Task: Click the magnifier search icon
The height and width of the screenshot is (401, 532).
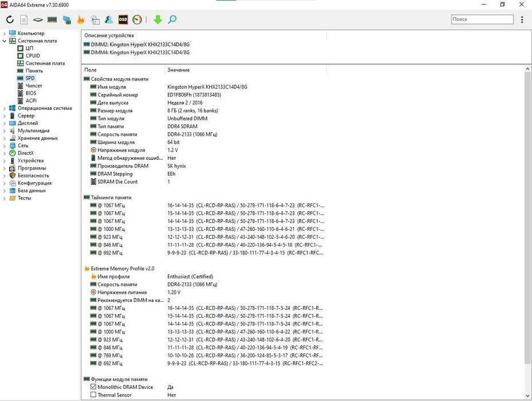Action: pyautogui.click(x=172, y=19)
